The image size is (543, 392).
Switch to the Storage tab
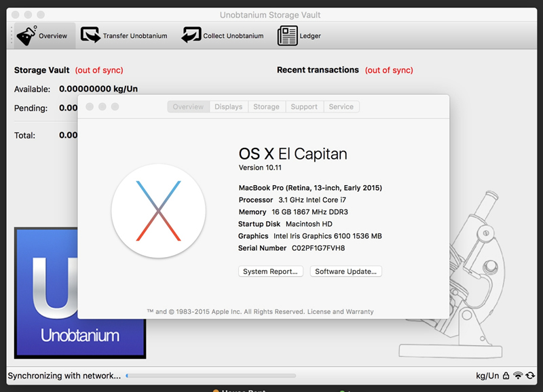pos(266,106)
